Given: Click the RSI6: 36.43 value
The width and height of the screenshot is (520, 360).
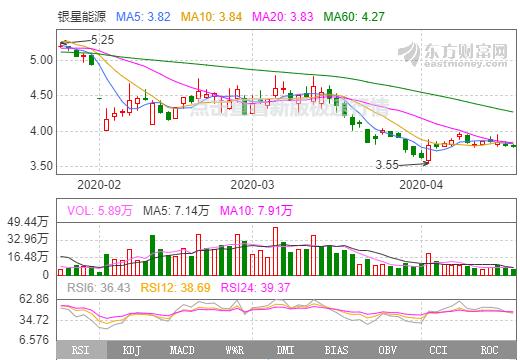Looking at the screenshot, I should pyautogui.click(x=99, y=288).
